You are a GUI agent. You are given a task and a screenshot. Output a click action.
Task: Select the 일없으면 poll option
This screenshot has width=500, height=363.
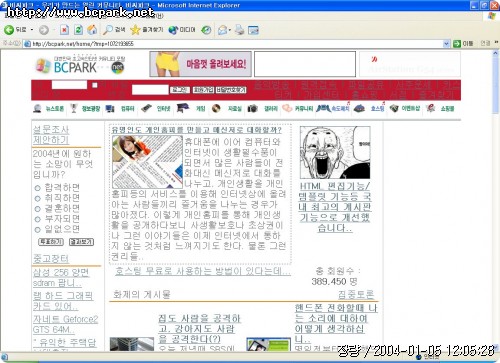[x=37, y=230]
